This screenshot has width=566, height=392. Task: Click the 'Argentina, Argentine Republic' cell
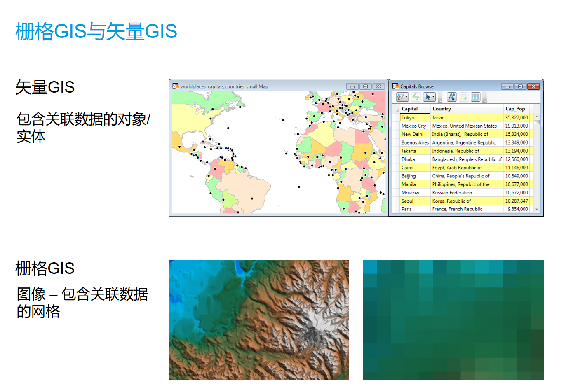point(467,142)
